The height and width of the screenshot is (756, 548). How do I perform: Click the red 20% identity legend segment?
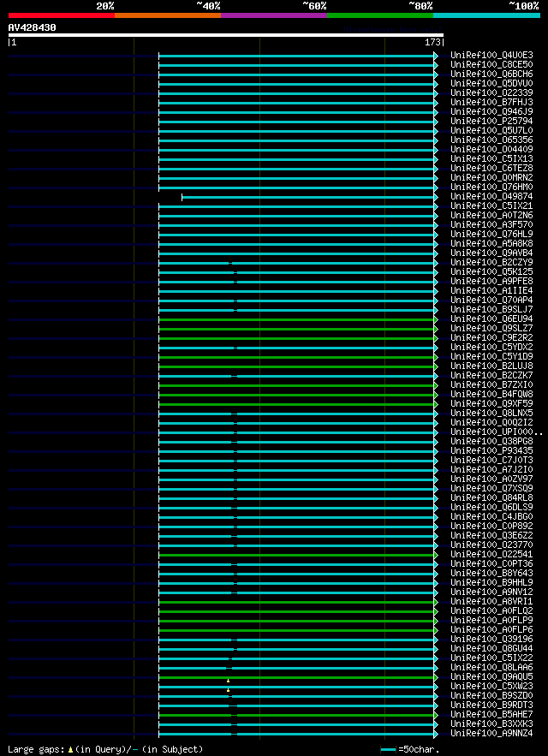62,15
